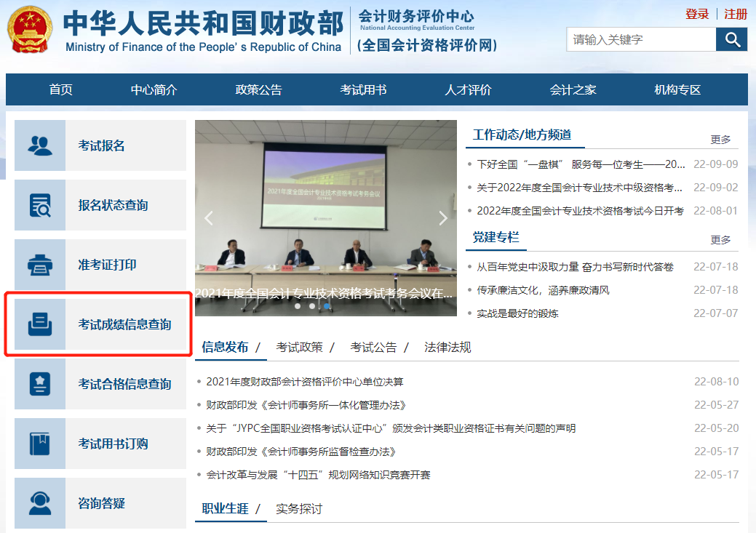Click carousel caption 2021年度全国会计专业技术资格考试考务会议
Screen dimensions: 756x533
pos(324,293)
